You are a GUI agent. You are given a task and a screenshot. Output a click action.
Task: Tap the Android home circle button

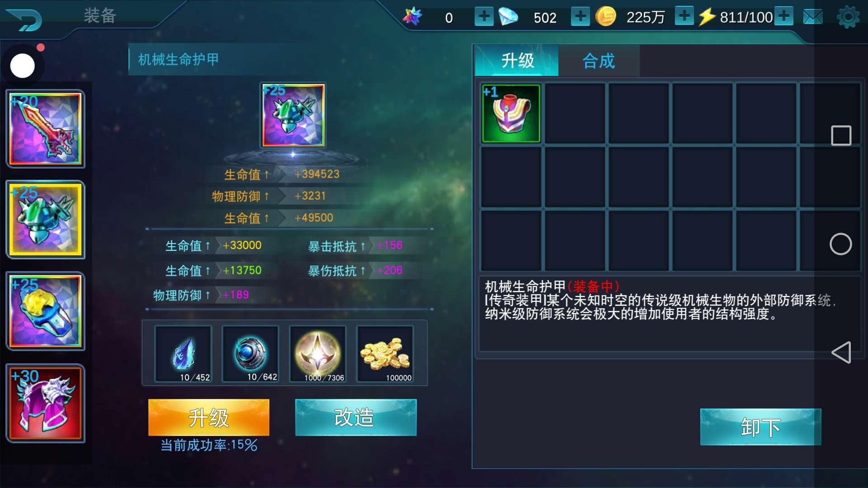click(841, 244)
